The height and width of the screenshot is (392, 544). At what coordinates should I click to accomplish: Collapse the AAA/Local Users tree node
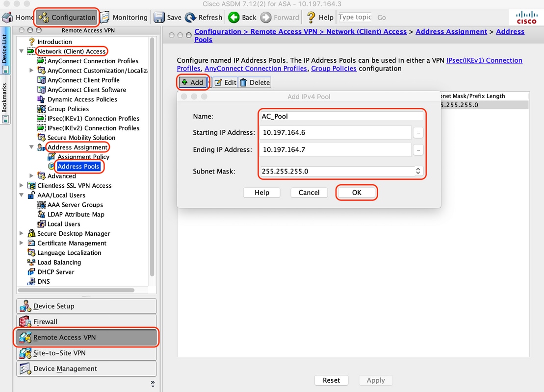(x=22, y=195)
